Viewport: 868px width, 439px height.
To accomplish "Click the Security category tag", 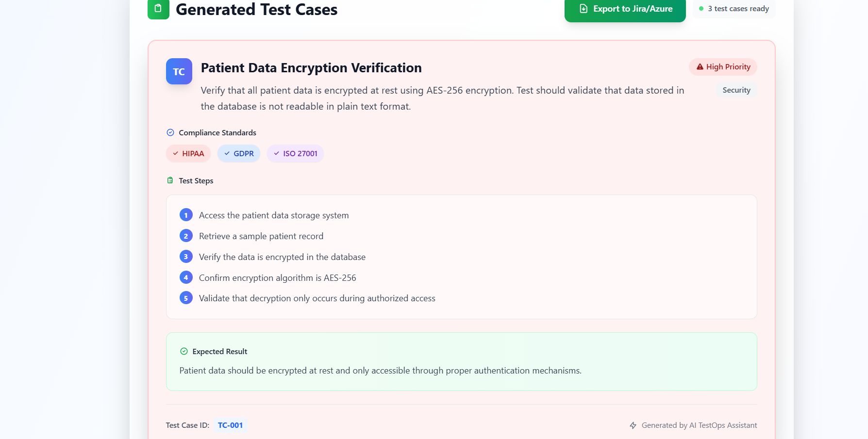I will coord(736,90).
